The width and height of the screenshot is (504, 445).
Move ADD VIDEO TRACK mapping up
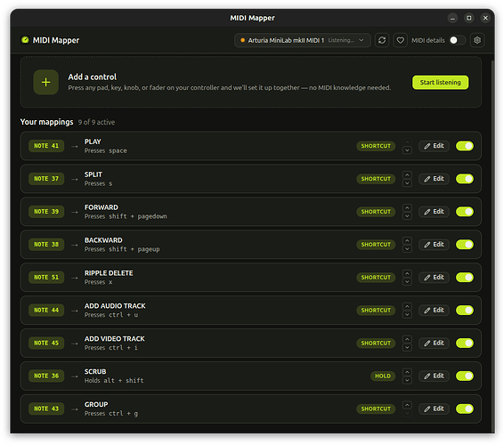[x=407, y=339]
